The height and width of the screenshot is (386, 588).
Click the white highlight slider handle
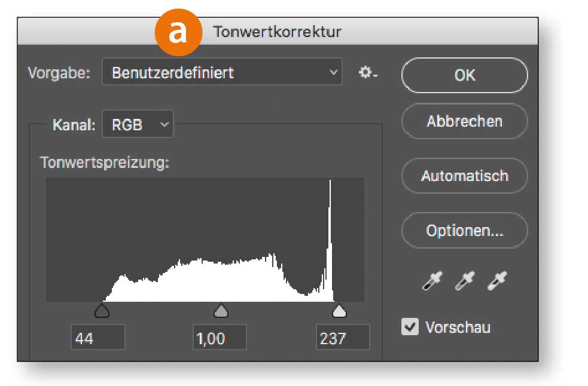tap(339, 311)
